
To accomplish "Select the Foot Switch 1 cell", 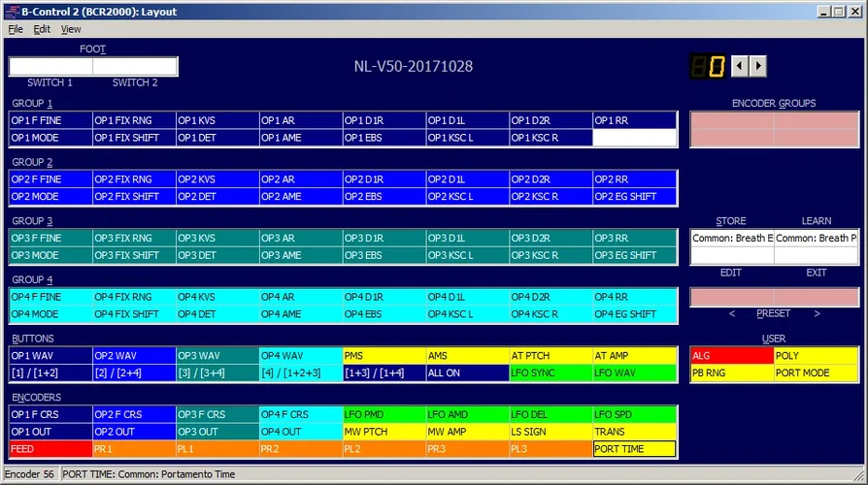I will [x=50, y=66].
